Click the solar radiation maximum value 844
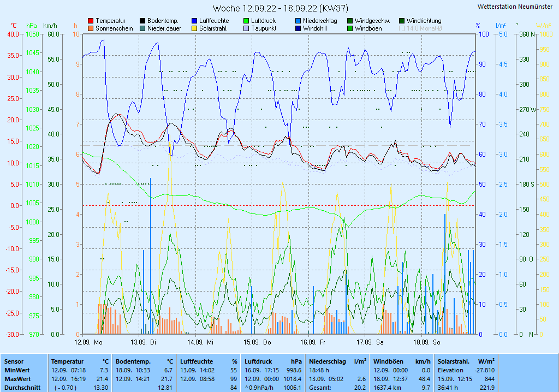Viewport: 559px width, 392px height. pos(490,379)
